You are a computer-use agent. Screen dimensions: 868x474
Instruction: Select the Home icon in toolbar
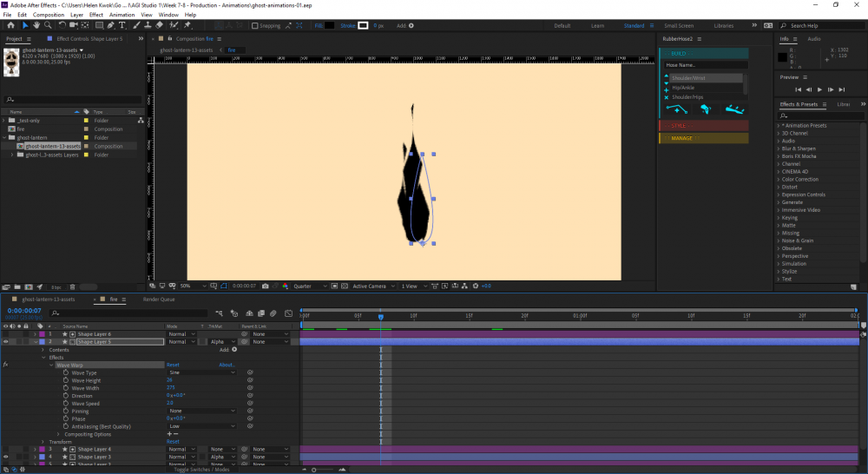coord(10,25)
